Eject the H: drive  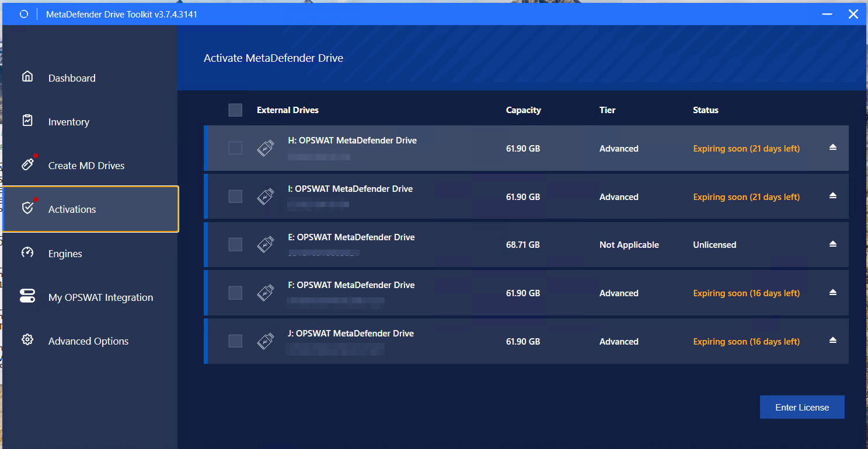coord(833,148)
